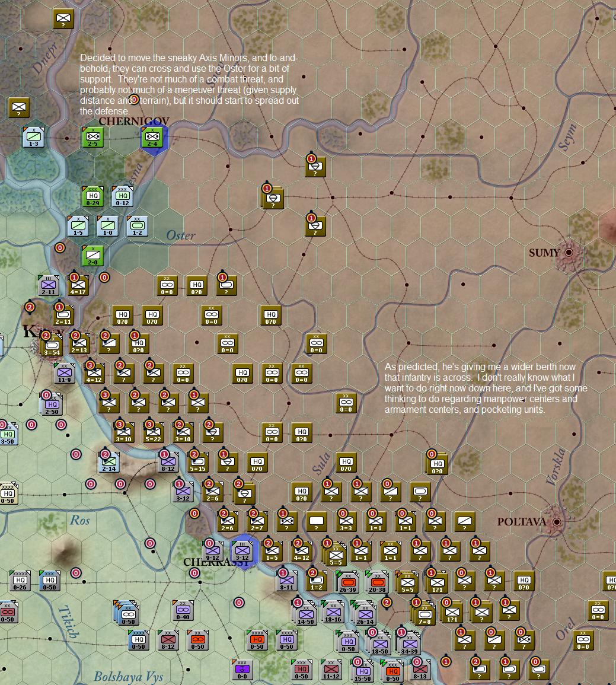Click the purple 2-11 regiment counter
The image size is (616, 685).
click(49, 286)
